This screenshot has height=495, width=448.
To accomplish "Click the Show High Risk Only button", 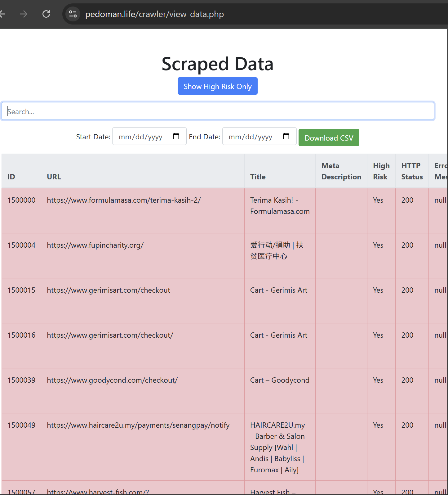I will 218,86.
